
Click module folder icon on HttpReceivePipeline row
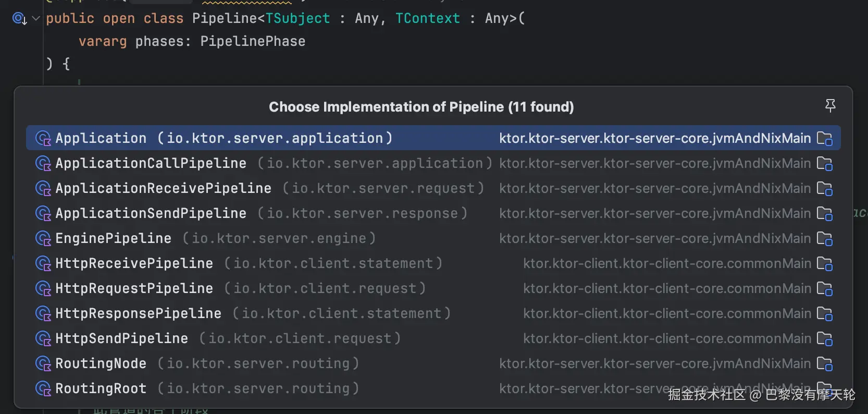coord(825,264)
